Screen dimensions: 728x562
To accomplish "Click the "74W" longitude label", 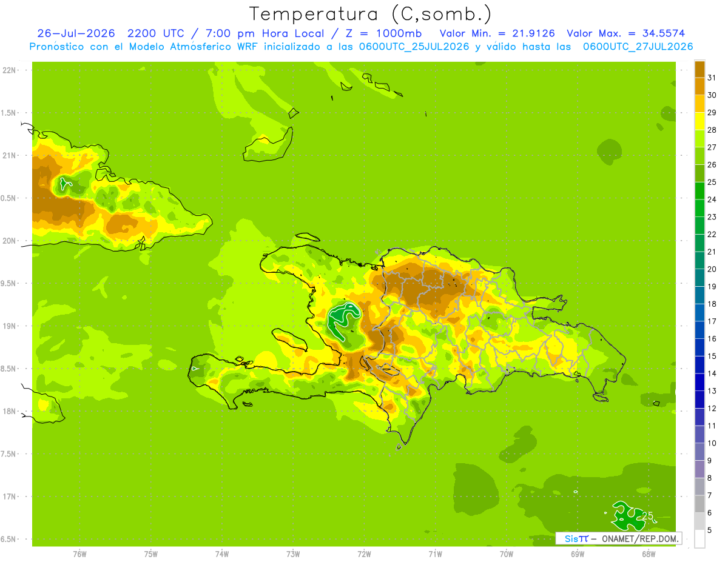I will pyautogui.click(x=222, y=554).
